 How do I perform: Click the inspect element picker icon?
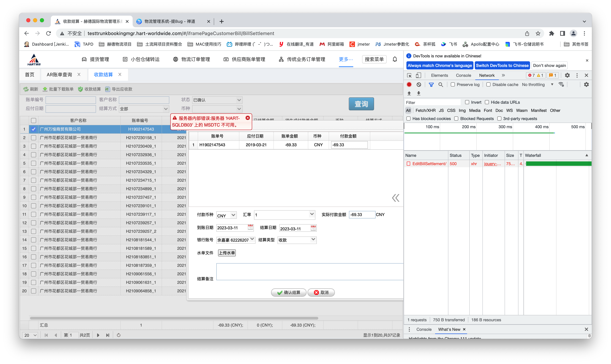409,75
